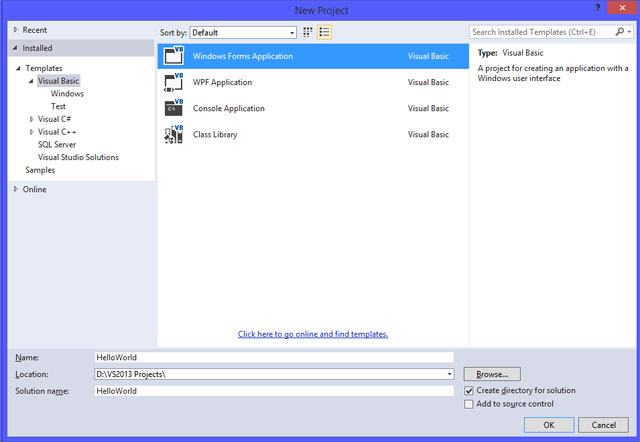Confirm with the OK button
Viewport: 640px width, 442px height.
549,425
